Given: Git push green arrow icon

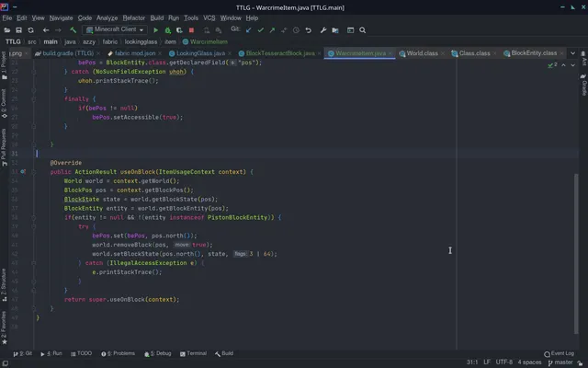Looking at the screenshot, I should [272, 30].
